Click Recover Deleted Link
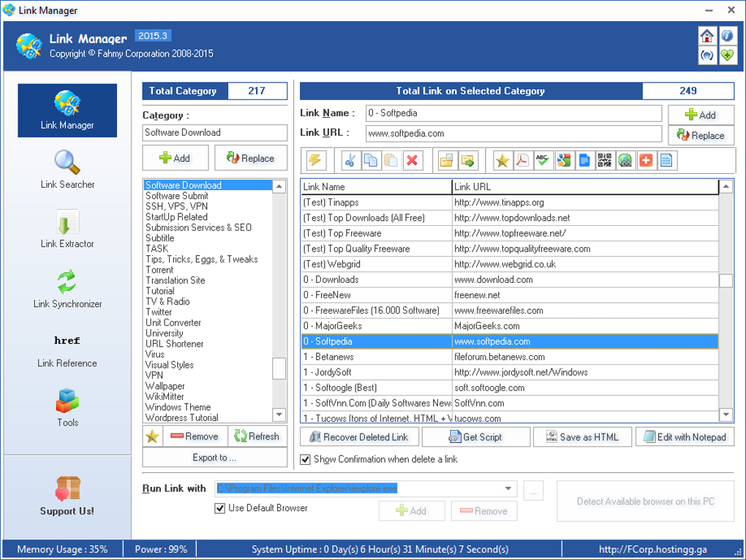This screenshot has width=746, height=560. tap(360, 437)
